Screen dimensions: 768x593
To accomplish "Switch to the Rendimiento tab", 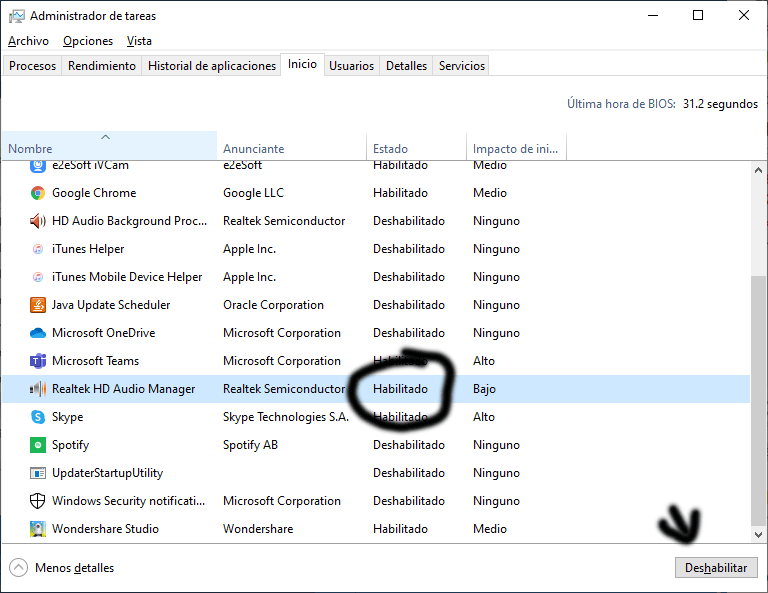I will (102, 66).
